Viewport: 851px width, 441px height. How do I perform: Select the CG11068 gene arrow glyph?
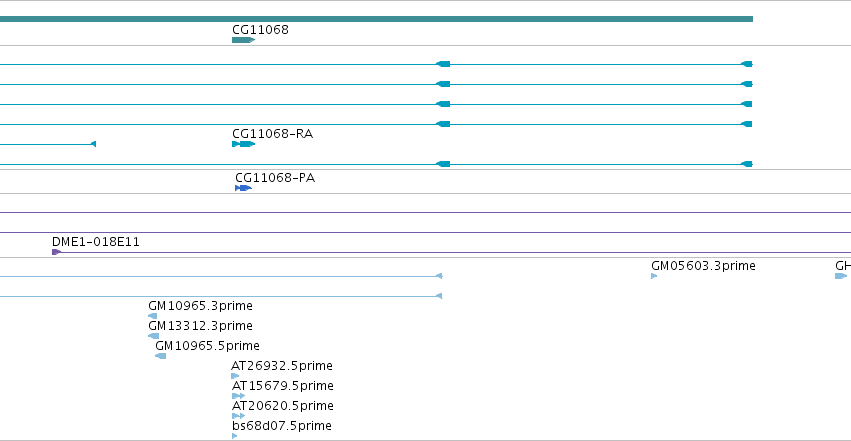pyautogui.click(x=243, y=40)
